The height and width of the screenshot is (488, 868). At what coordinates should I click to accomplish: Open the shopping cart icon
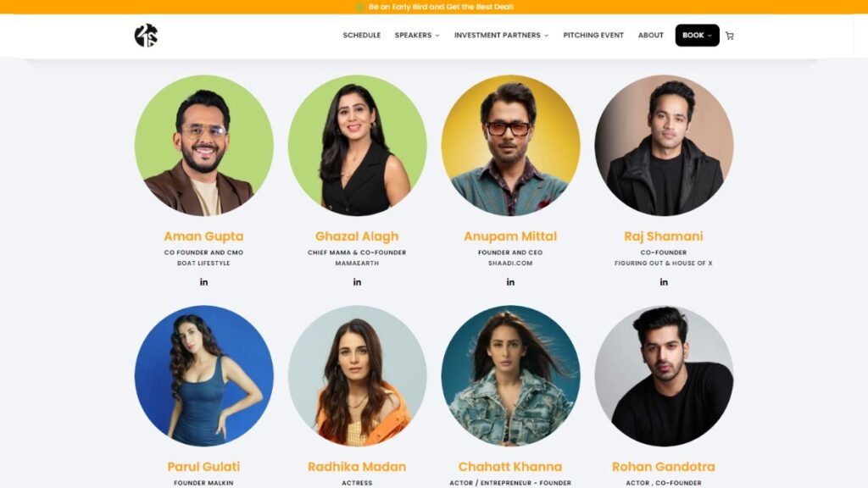tap(730, 36)
